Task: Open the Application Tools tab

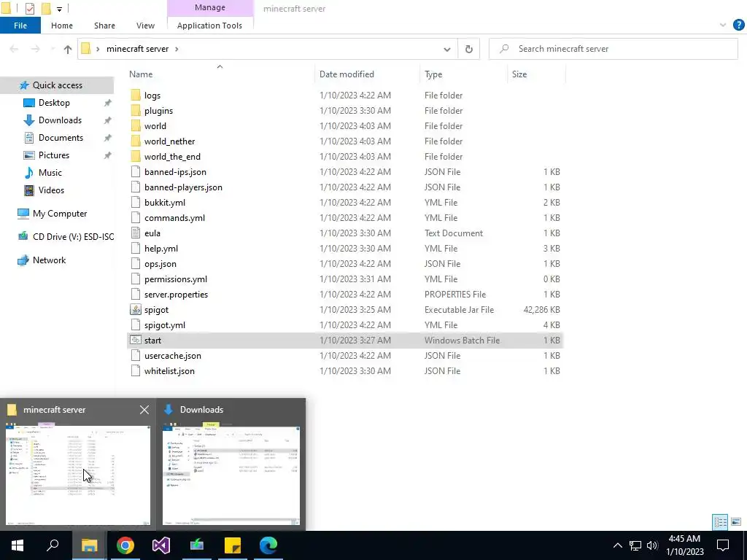Action: (x=209, y=26)
